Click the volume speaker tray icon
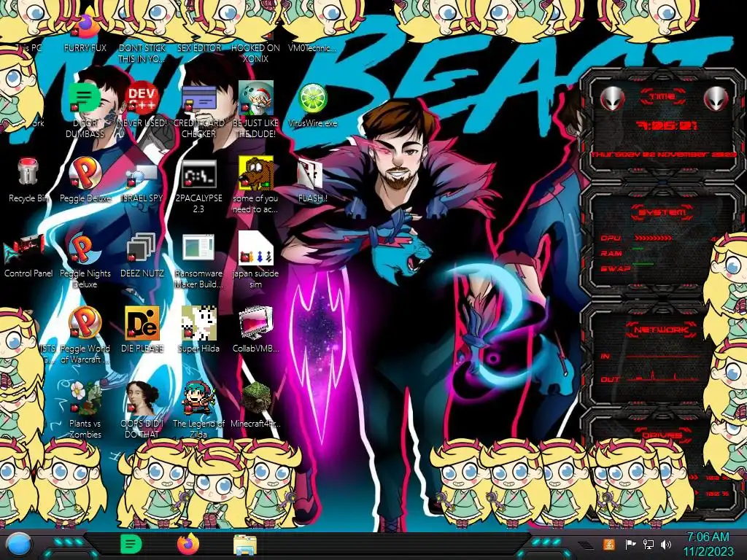Screen dimensions: 747x560 pos(666,544)
